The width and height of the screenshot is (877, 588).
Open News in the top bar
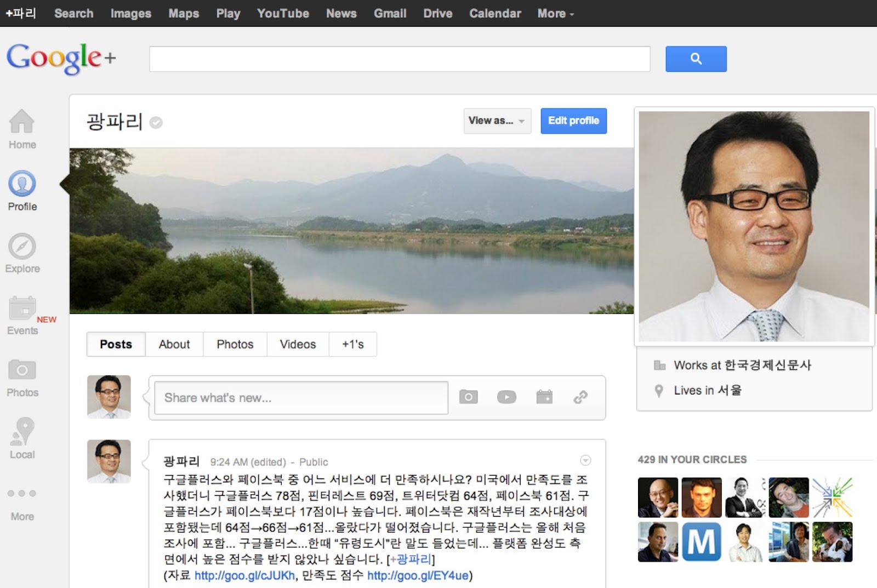pos(341,13)
